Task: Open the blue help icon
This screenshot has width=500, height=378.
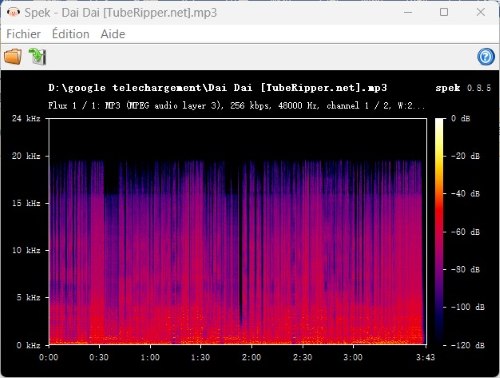Action: [486, 57]
